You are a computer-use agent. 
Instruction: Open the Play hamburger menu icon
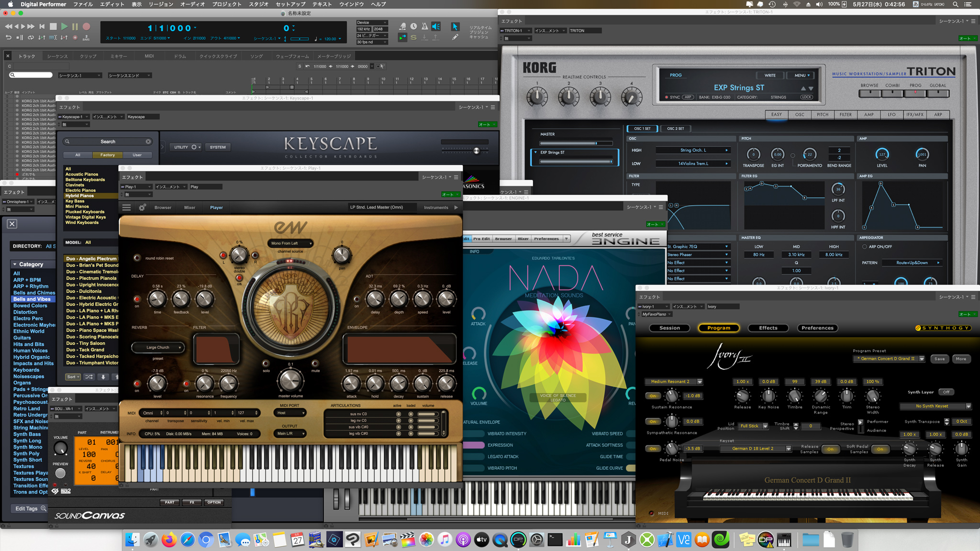pos(126,208)
